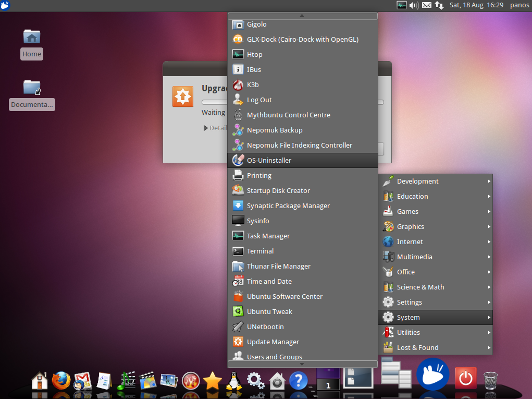The width and height of the screenshot is (532, 399).
Task: Launch Htop from the menu
Action: 303,54
